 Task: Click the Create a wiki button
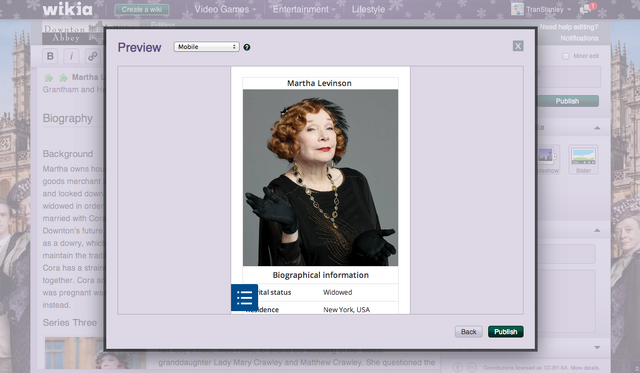(142, 9)
